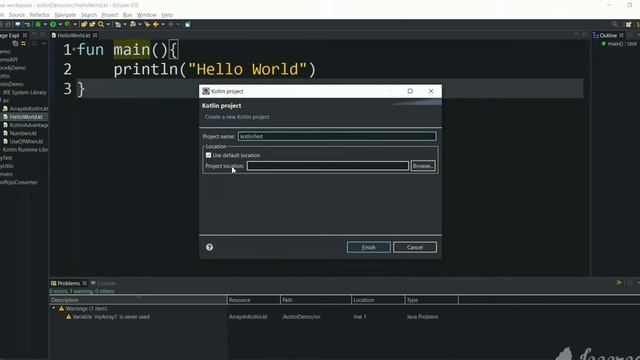Open the Search icon dropdown arrow

108,24
